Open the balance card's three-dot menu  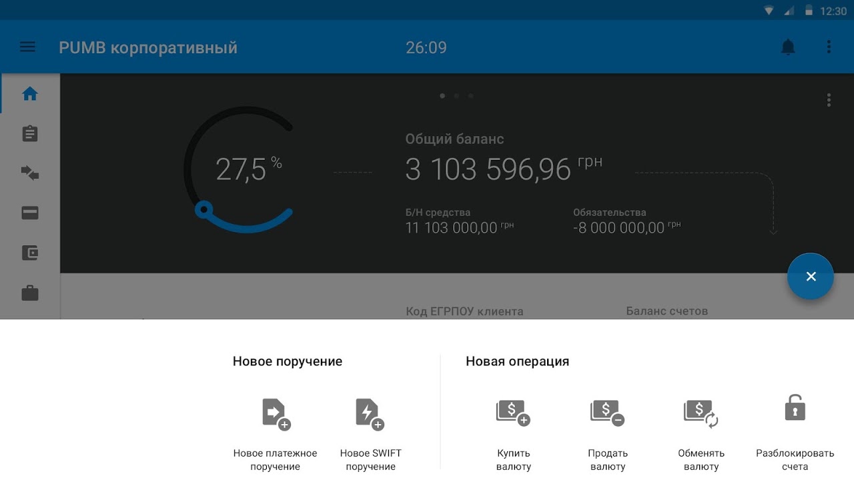[x=829, y=100]
